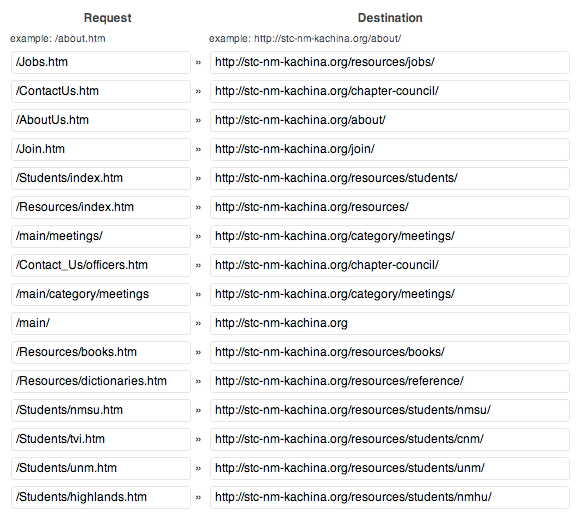Click the /Jobs.htm request field
This screenshot has width=583, height=513.
coord(101,62)
